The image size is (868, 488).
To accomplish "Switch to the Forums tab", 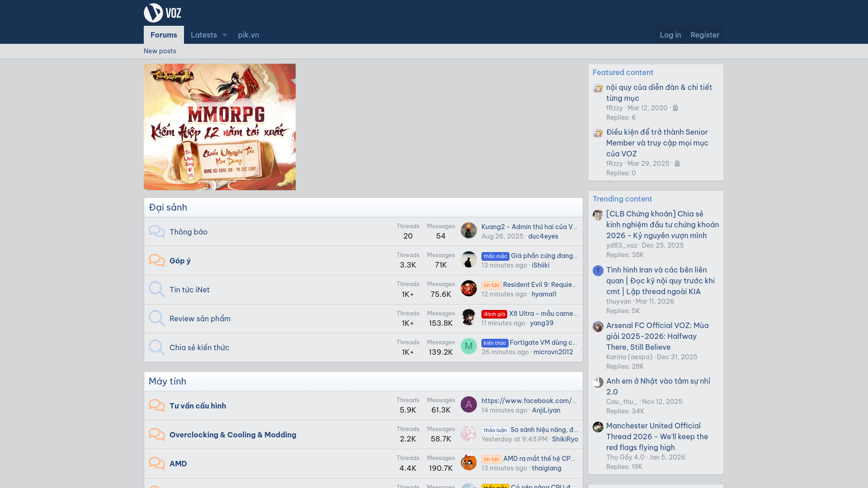I will (x=164, y=35).
